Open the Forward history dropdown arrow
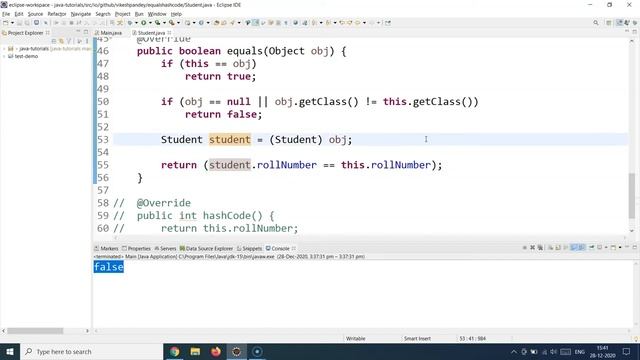640x360 pixels. [x=378, y=23]
